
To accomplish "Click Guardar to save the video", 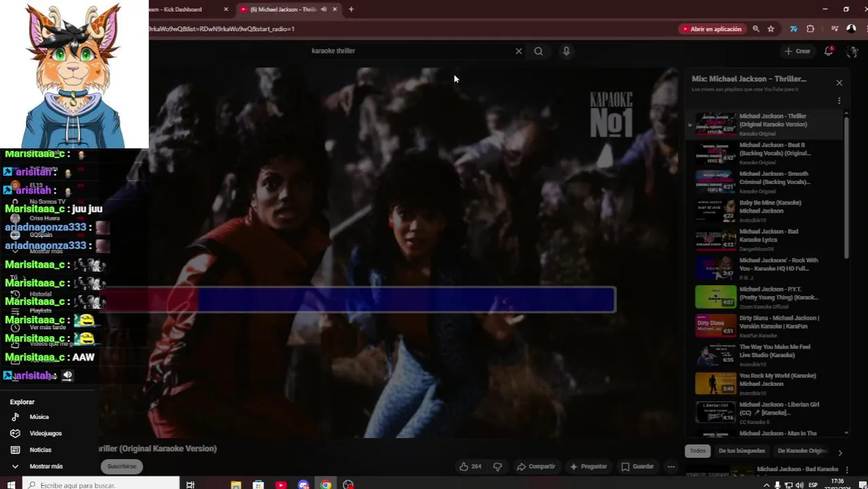I will click(x=638, y=467).
